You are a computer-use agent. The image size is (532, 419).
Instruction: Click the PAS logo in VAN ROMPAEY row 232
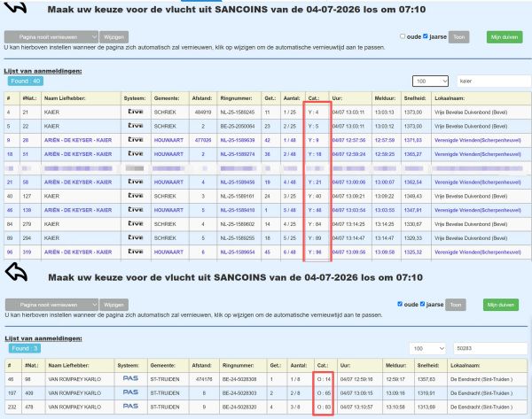130,406
